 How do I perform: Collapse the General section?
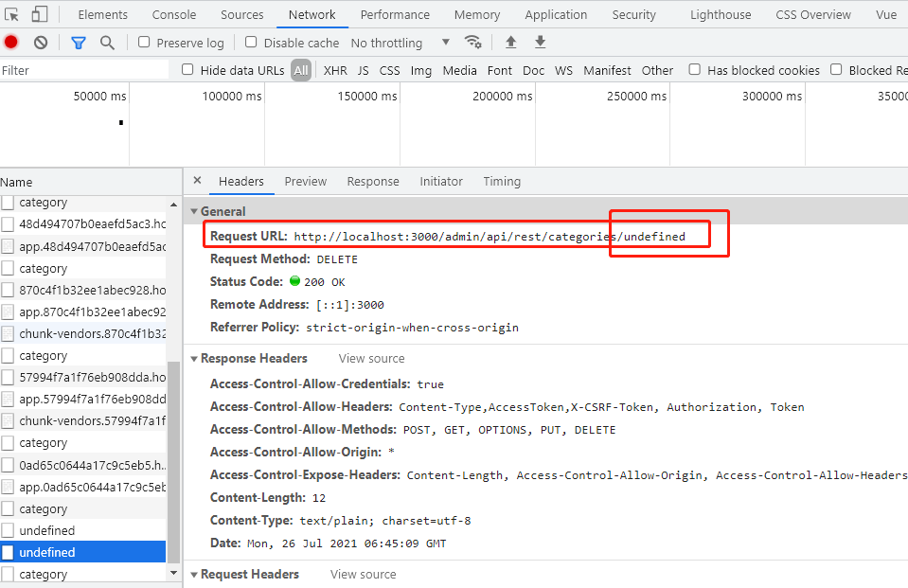coord(194,211)
